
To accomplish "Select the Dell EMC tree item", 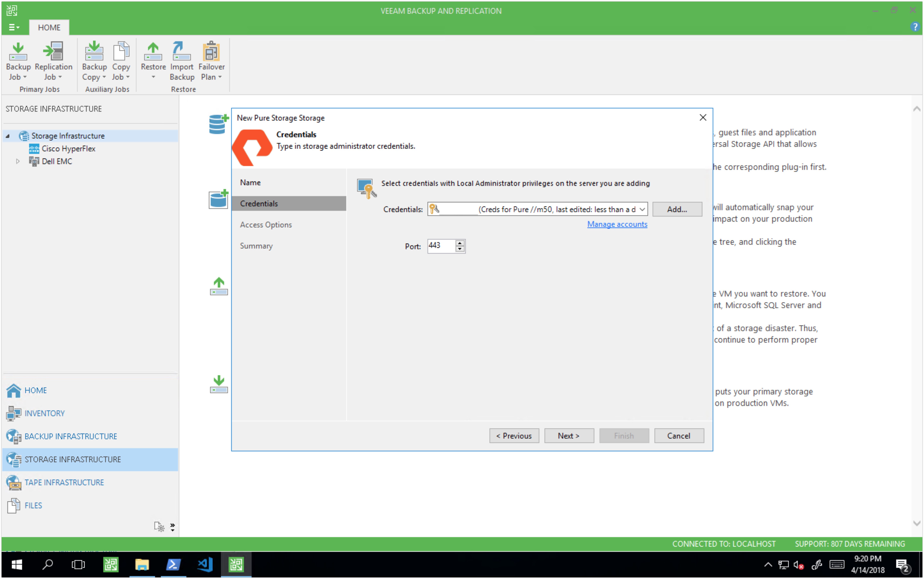I will click(57, 161).
